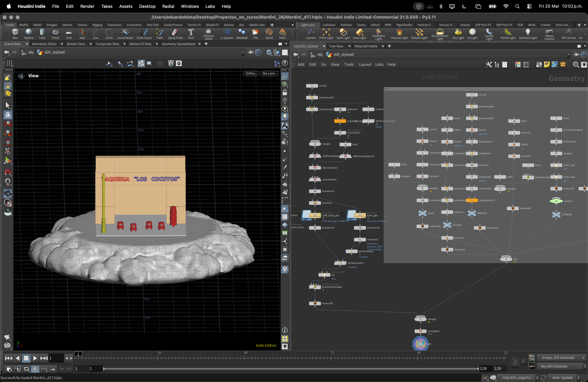Click frame 48 on the timeline slider
Screen dimensions: 588x382
244,357
